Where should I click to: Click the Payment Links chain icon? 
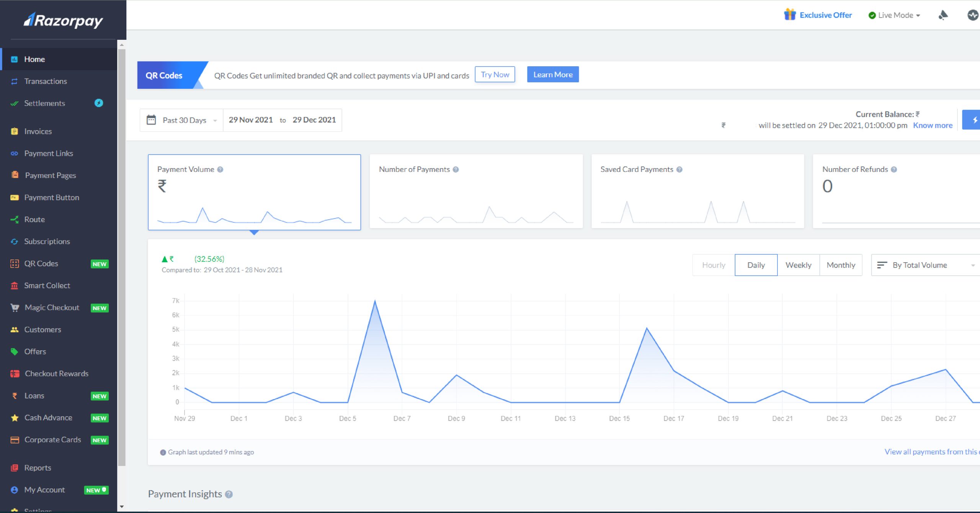click(15, 154)
